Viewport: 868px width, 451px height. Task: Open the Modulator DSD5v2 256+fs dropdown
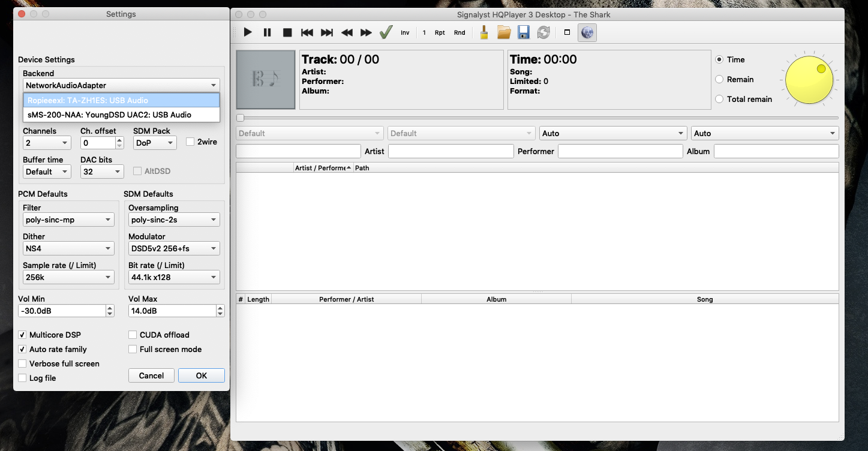[174, 249]
